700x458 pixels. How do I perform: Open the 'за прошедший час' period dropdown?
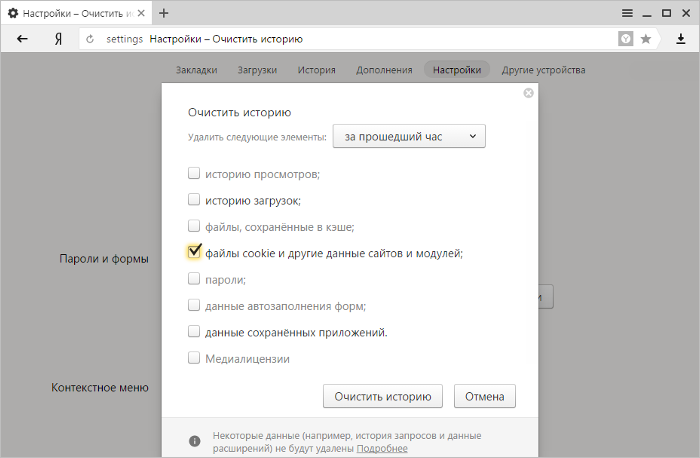tap(409, 136)
